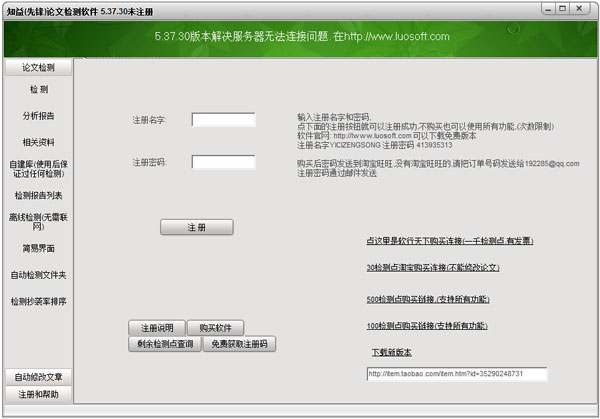Open the 500检测点购买链接 link

click(x=428, y=299)
